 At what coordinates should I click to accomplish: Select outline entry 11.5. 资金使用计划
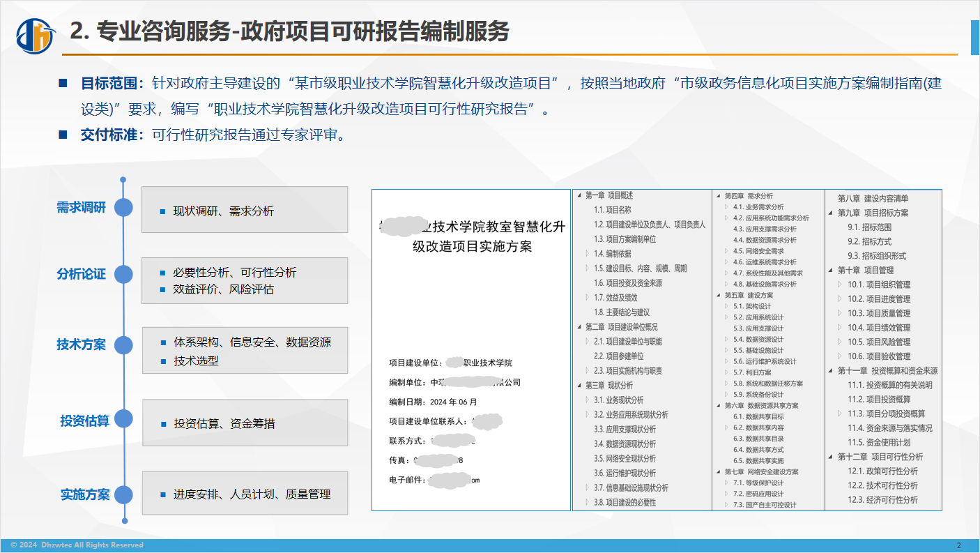[879, 443]
